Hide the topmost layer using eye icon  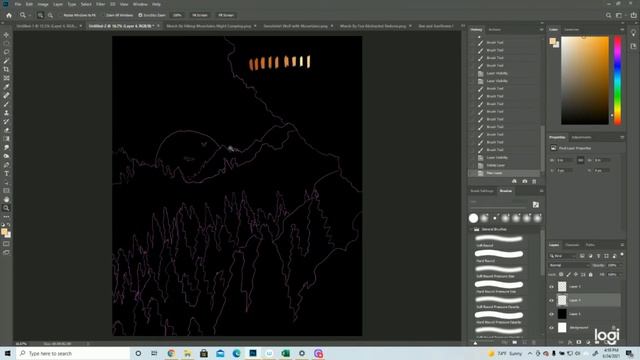click(x=551, y=287)
